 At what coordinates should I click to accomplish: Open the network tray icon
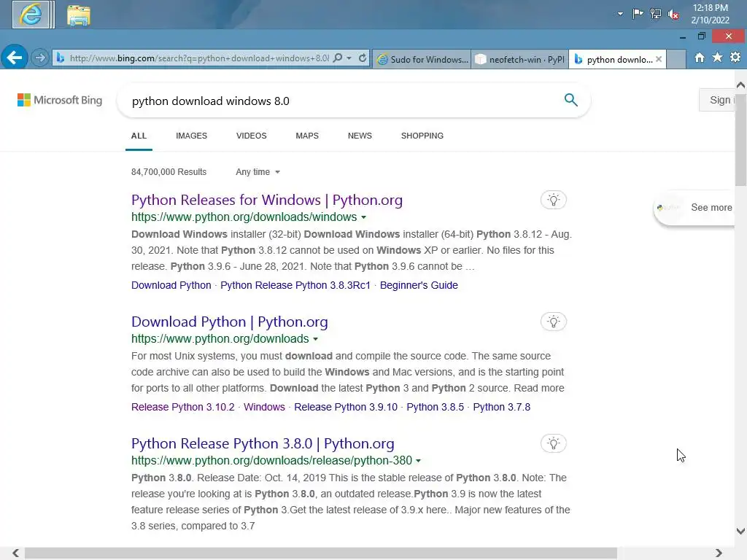click(656, 14)
